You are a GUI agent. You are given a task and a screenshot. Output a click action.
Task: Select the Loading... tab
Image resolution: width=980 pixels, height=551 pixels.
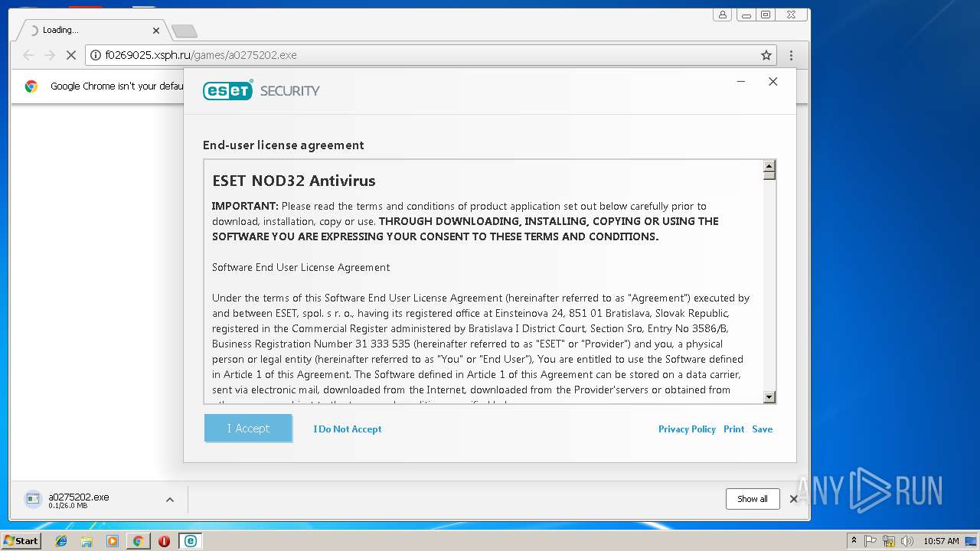click(x=90, y=31)
